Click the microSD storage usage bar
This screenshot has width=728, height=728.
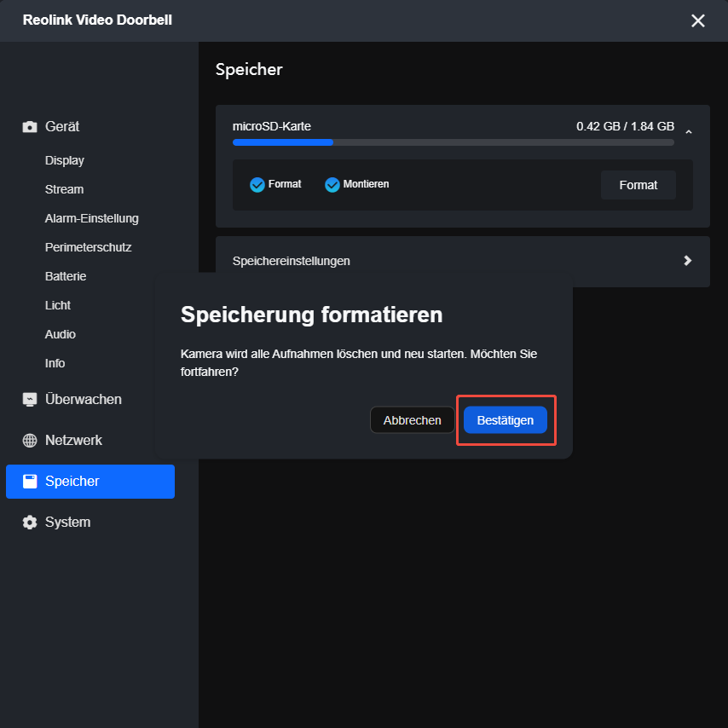(454, 142)
